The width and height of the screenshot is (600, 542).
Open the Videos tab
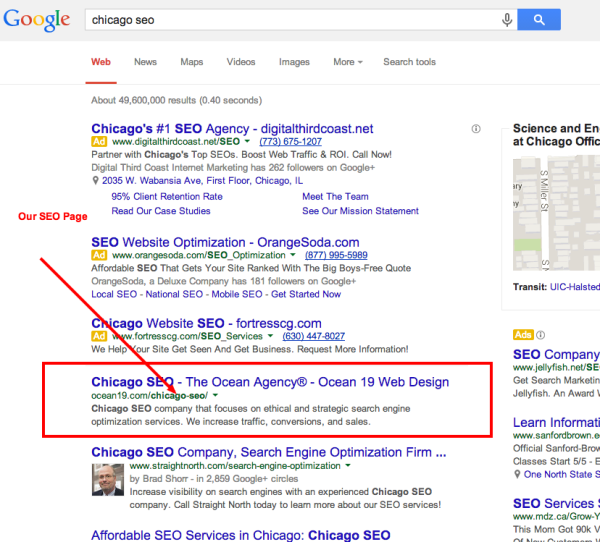(241, 62)
